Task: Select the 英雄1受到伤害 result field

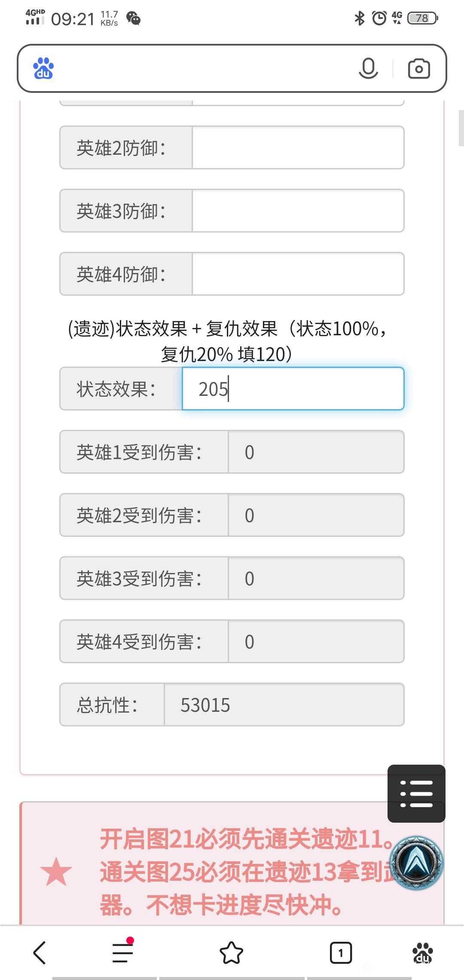Action: pyautogui.click(x=316, y=452)
